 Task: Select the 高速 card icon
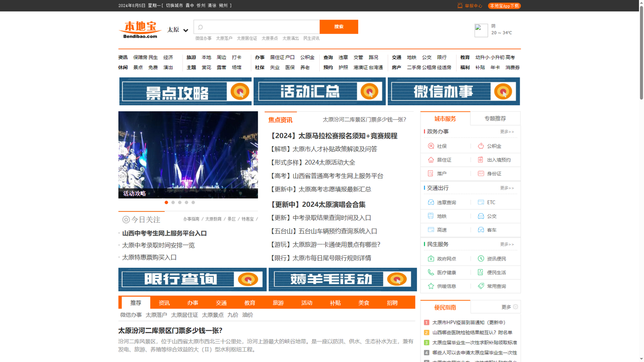pos(431,230)
